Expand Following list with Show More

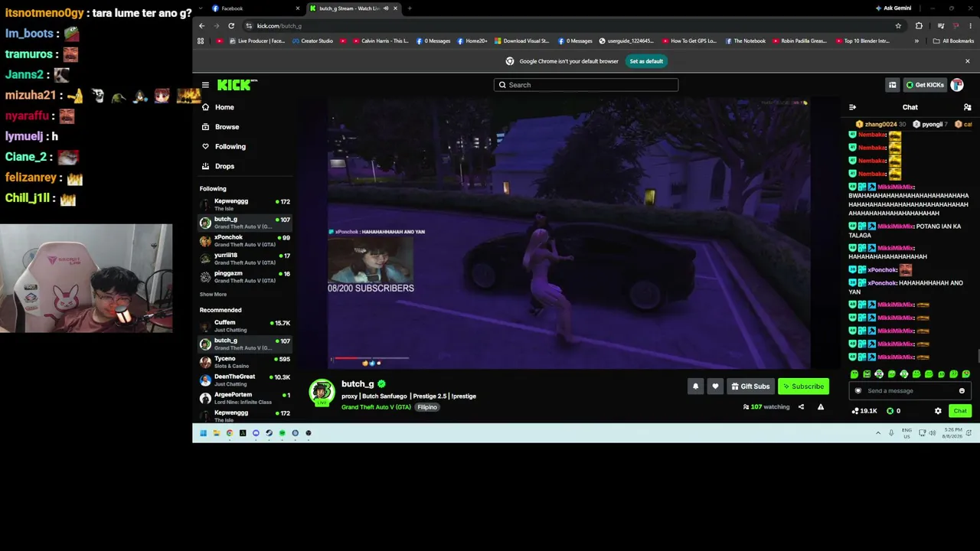pos(213,295)
